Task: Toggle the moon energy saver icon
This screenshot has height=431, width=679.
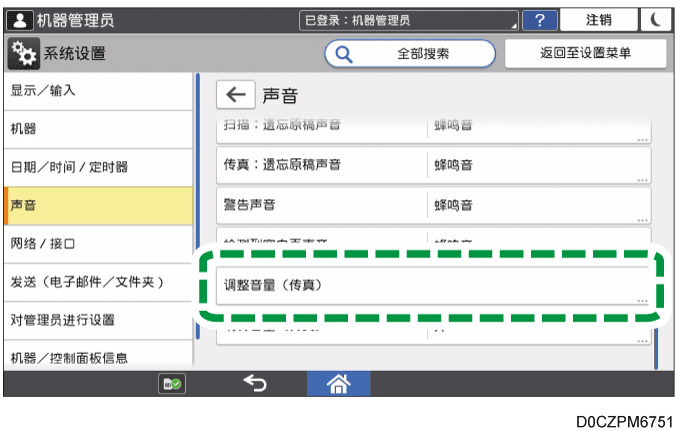Action: coord(656,20)
